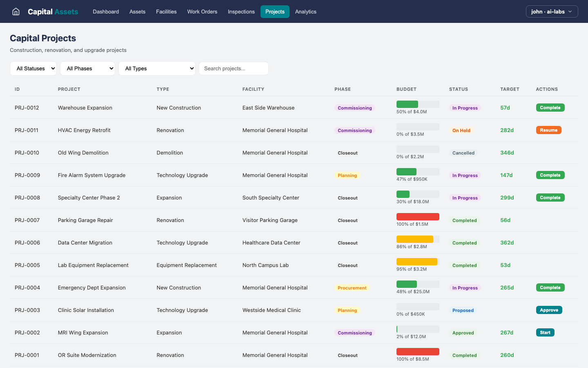This screenshot has height=368, width=588.
Task: Resume the HVAC Energy Retrofit project
Action: (548, 130)
